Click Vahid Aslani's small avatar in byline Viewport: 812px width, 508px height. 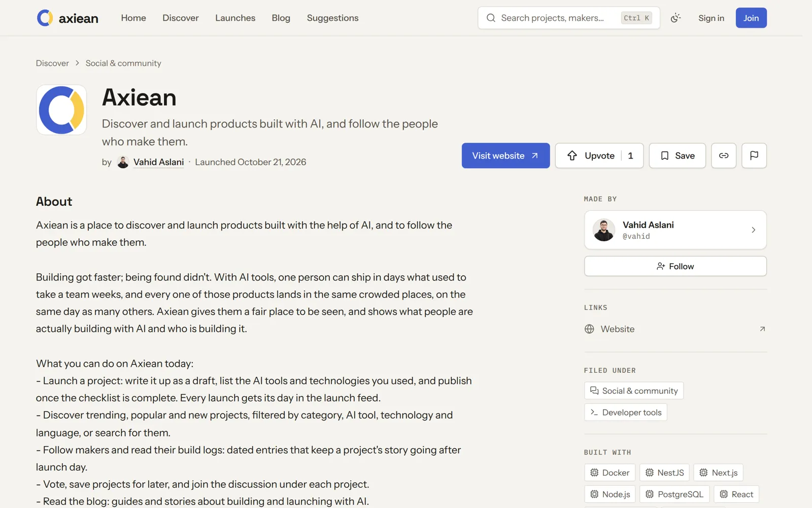point(123,162)
